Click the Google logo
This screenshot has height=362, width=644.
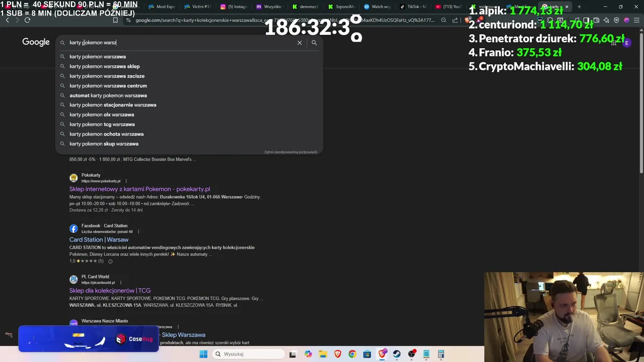tap(36, 42)
